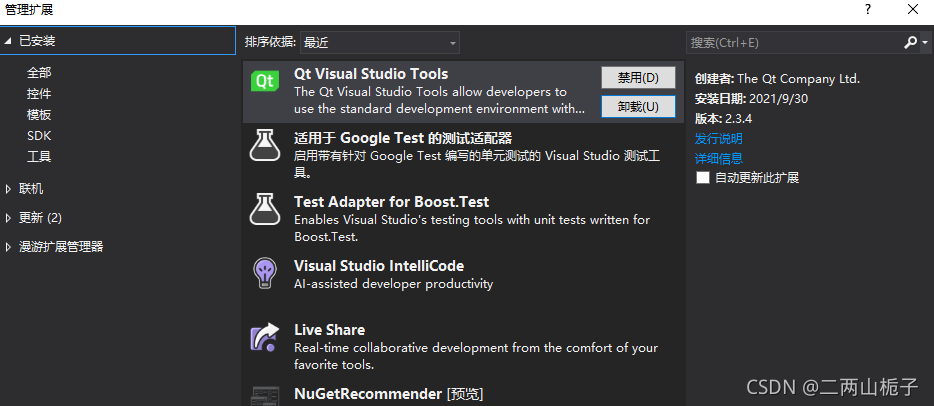This screenshot has height=406, width=934.
Task: Open the search options dropdown arrow
Action: tap(924, 43)
